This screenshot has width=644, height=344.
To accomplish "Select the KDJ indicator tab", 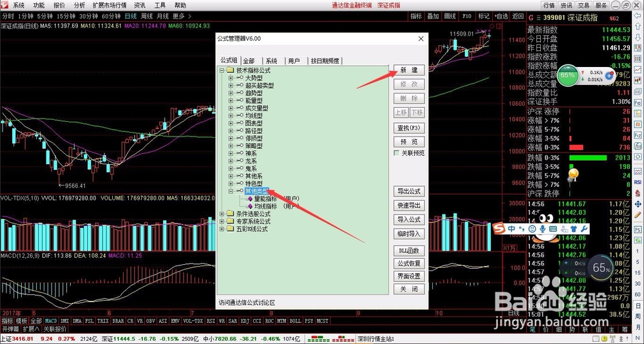I will point(245,321).
